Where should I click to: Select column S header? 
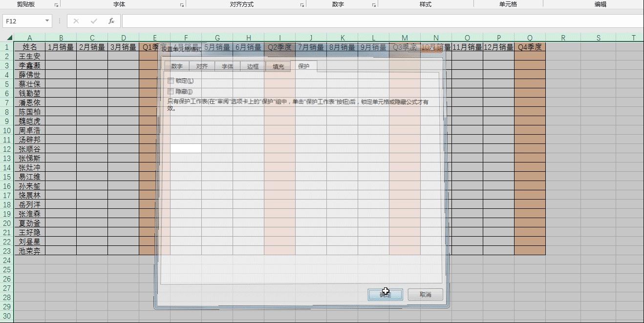click(599, 38)
